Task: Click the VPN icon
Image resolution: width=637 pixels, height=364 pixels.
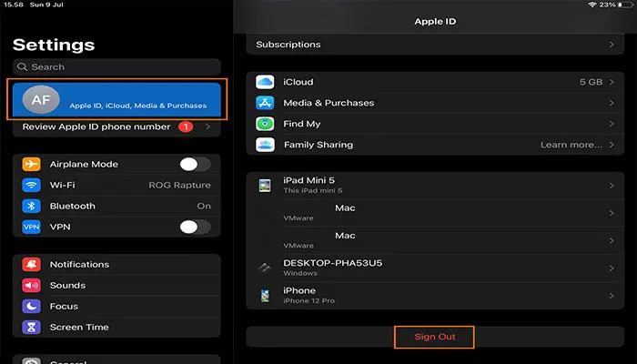Action: click(31, 227)
